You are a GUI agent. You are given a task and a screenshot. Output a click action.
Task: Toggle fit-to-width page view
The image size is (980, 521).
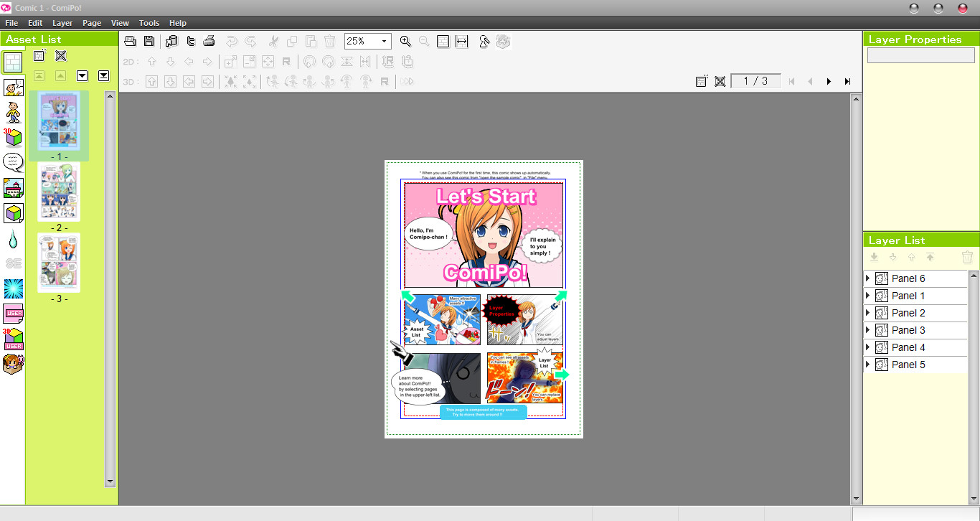[461, 41]
